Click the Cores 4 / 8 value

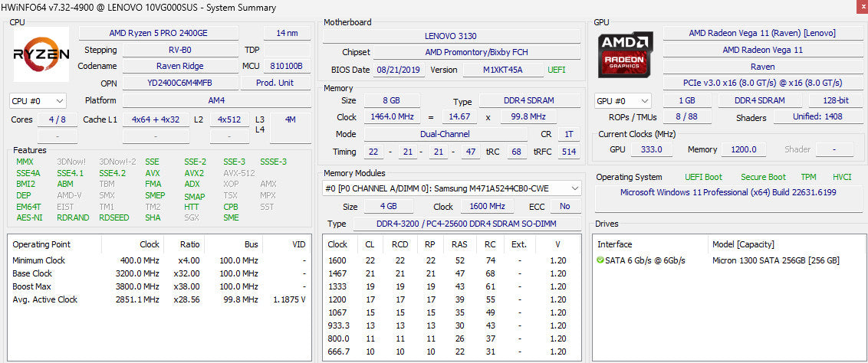click(x=58, y=119)
